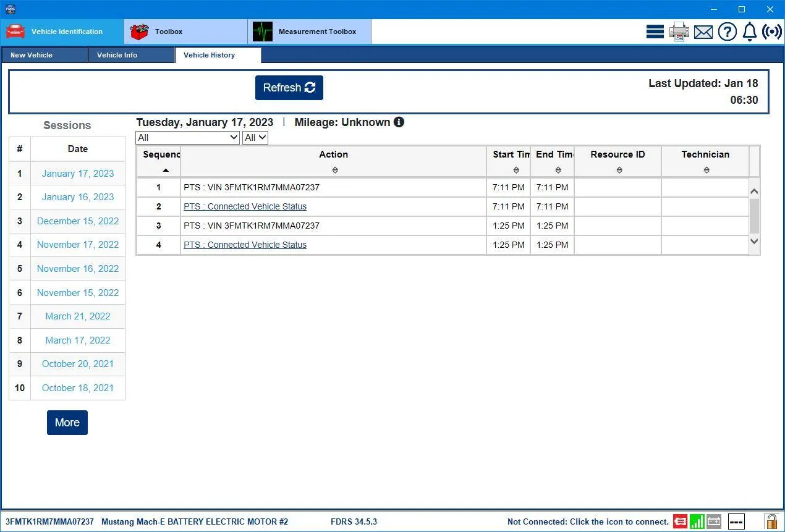Open the small All filter dropdown

tap(255, 138)
